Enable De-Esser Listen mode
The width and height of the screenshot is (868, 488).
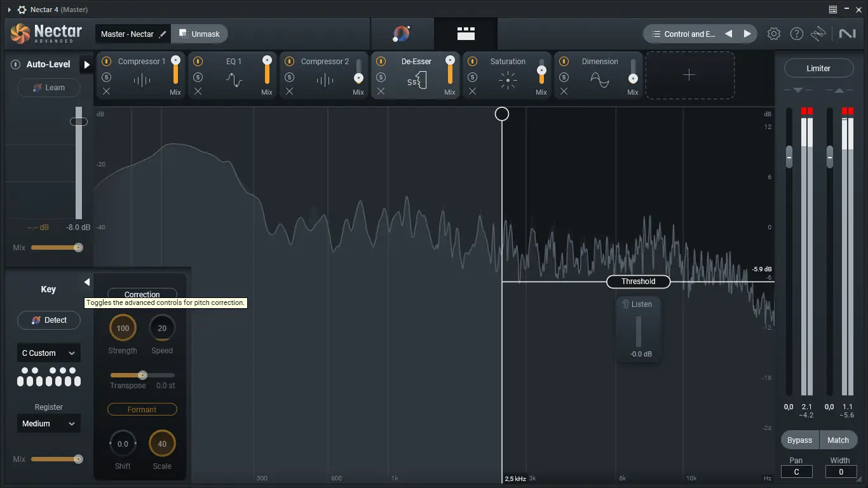pyautogui.click(x=637, y=304)
